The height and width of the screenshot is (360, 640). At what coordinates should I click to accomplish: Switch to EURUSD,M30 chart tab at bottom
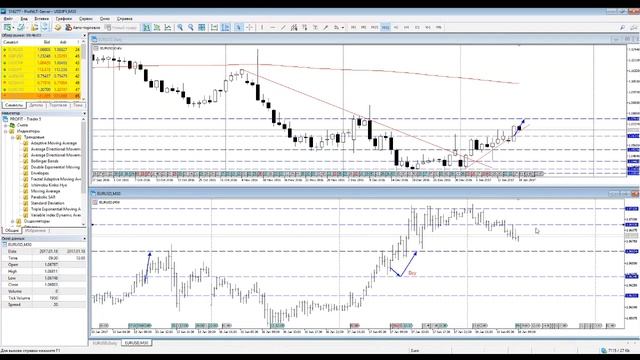coord(136,343)
